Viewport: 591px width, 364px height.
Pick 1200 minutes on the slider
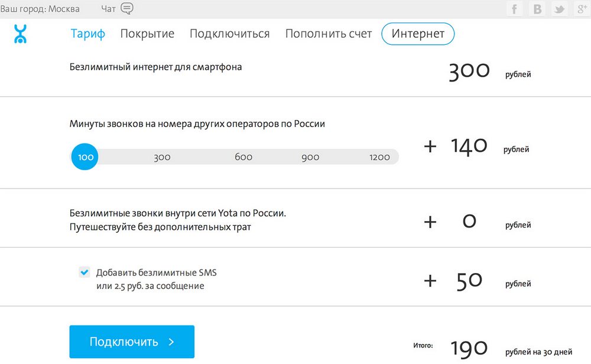click(x=379, y=157)
